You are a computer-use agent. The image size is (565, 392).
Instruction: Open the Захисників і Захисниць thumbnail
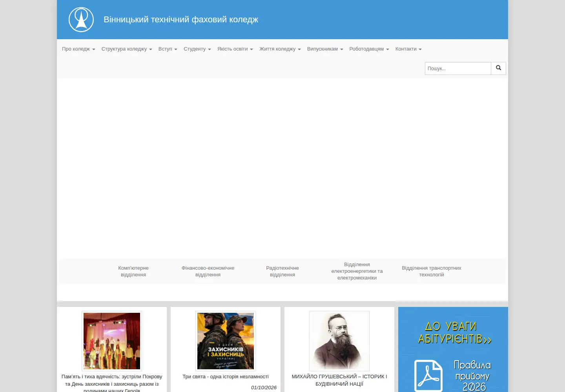click(226, 341)
